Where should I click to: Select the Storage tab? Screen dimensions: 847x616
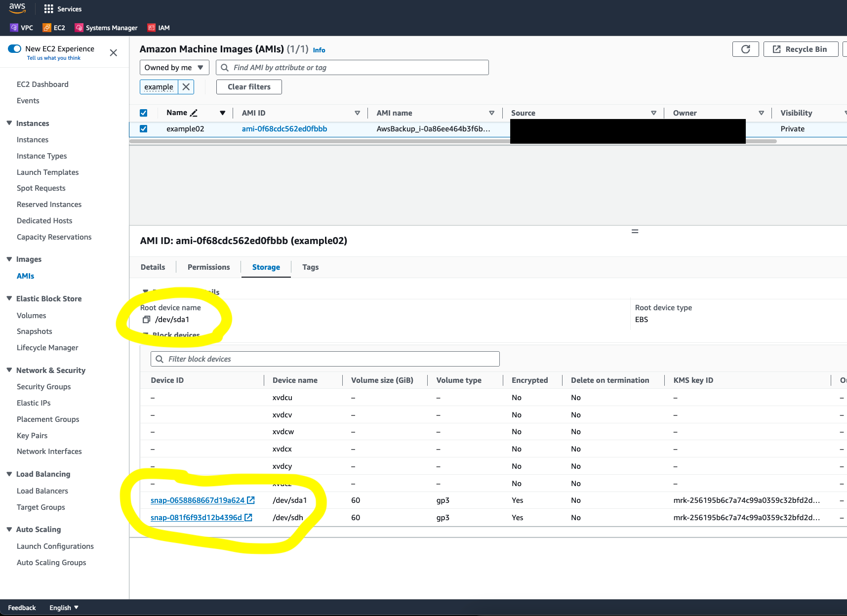point(266,267)
